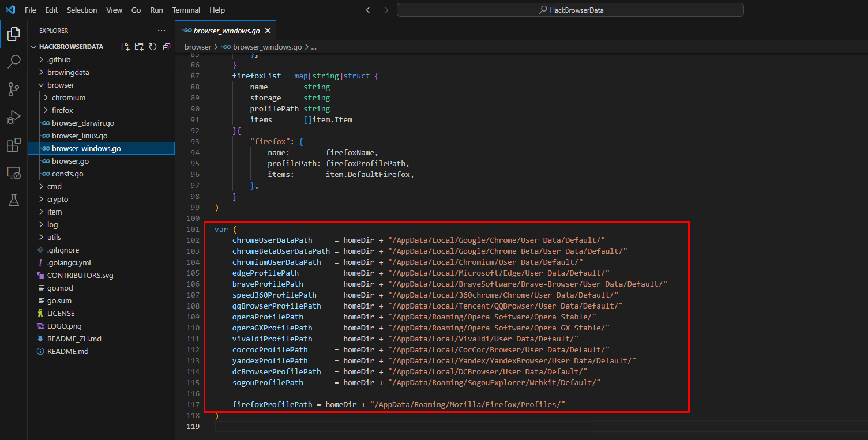Click the HackBrowserData search box
The height and width of the screenshot is (440, 868).
click(x=570, y=9)
